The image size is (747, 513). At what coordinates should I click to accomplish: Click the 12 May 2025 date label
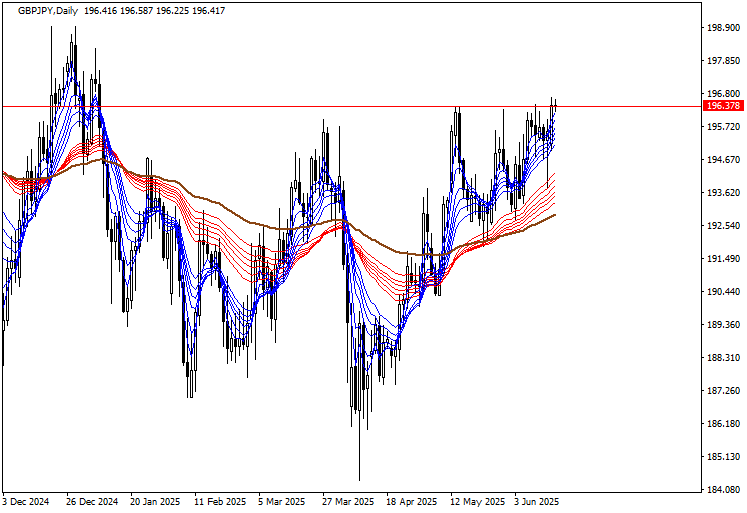click(x=477, y=502)
